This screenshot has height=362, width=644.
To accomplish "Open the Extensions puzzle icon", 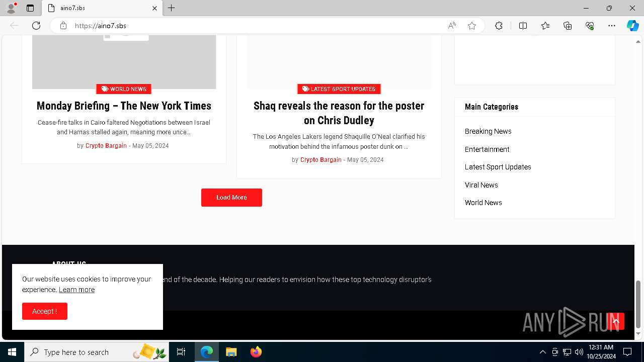I will [x=499, y=26].
